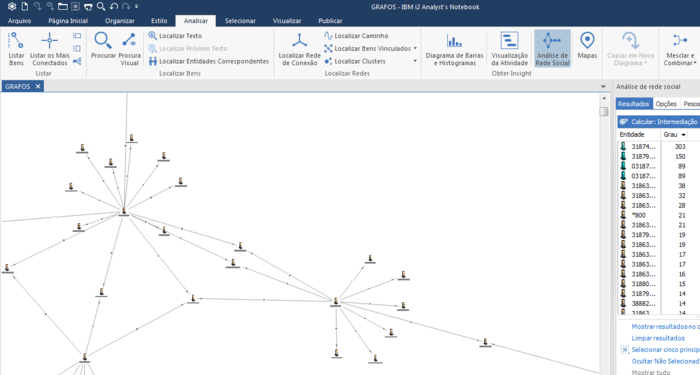Viewport: 700px width, 375px height.
Task: Click Localizar Caminho
Action: coord(356,36)
